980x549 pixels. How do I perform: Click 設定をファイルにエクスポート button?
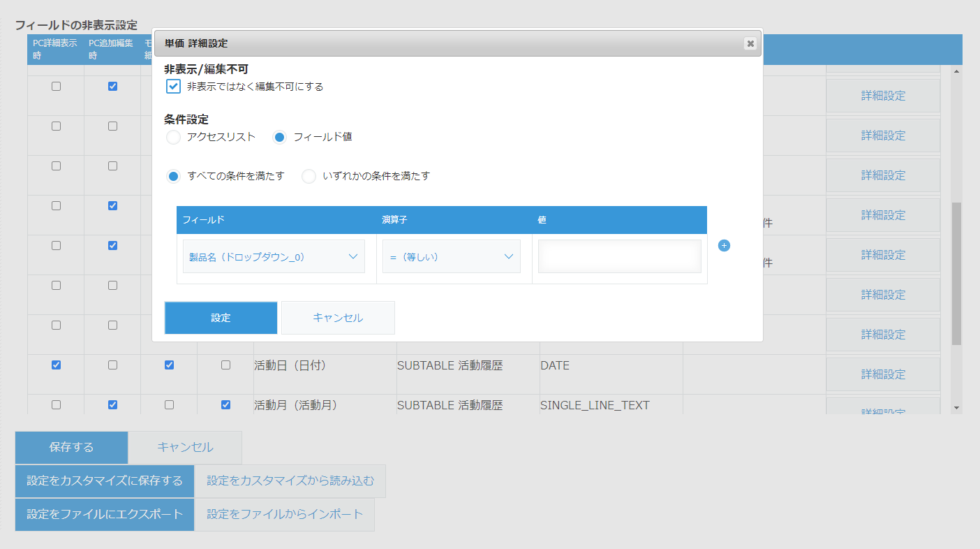(x=105, y=515)
